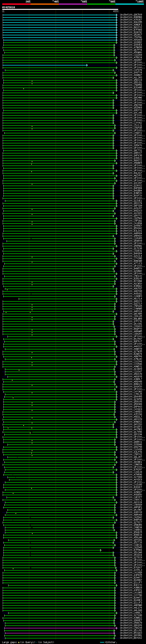Open hit UniRef100_A9NUF1
This screenshot has height=644, width=146.
131,25
